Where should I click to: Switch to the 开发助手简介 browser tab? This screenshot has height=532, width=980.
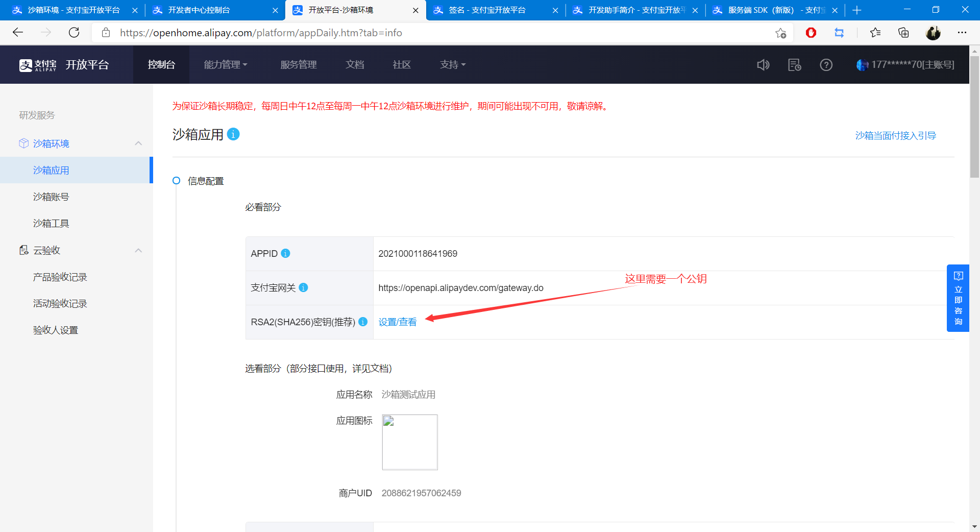[635, 10]
